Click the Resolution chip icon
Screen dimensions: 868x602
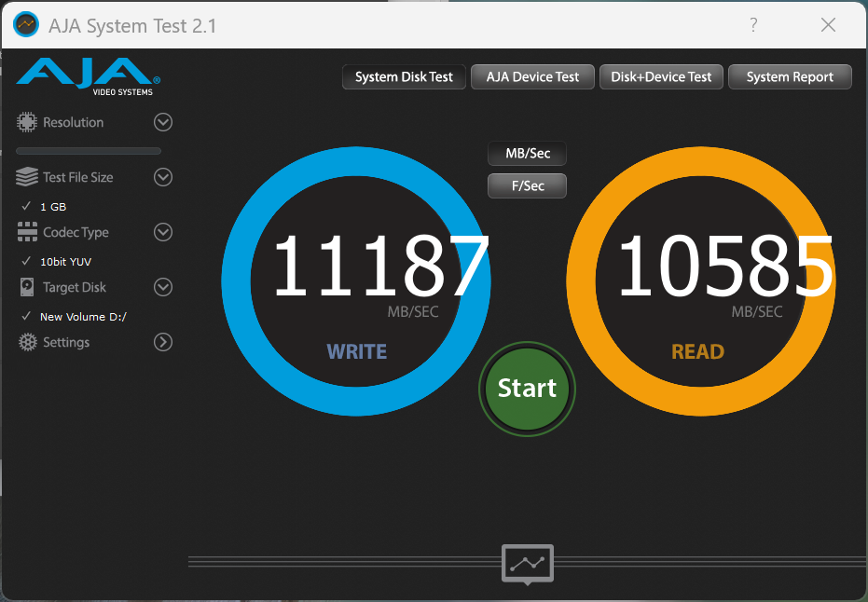28,122
